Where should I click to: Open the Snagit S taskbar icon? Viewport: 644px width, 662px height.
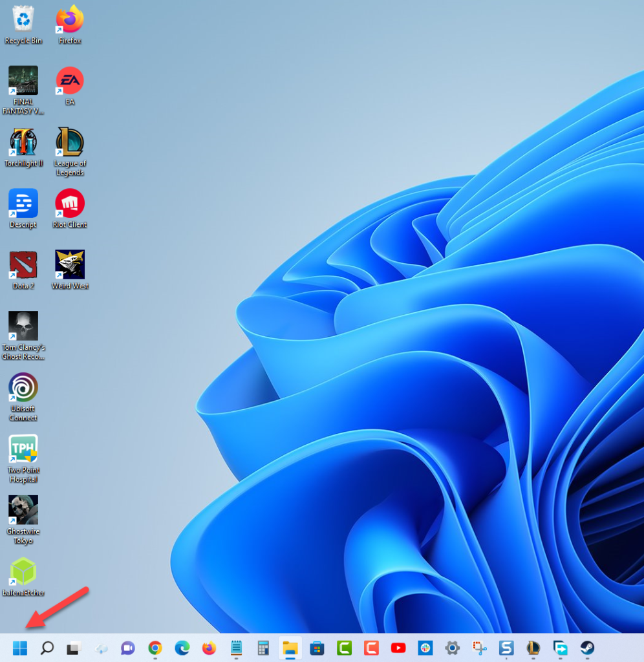coord(506,648)
